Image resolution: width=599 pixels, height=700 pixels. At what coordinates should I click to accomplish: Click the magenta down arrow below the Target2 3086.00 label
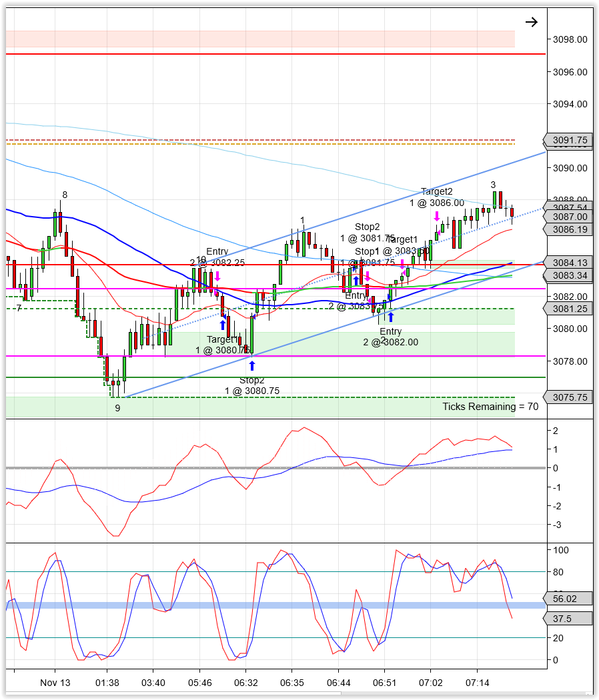[x=437, y=217]
